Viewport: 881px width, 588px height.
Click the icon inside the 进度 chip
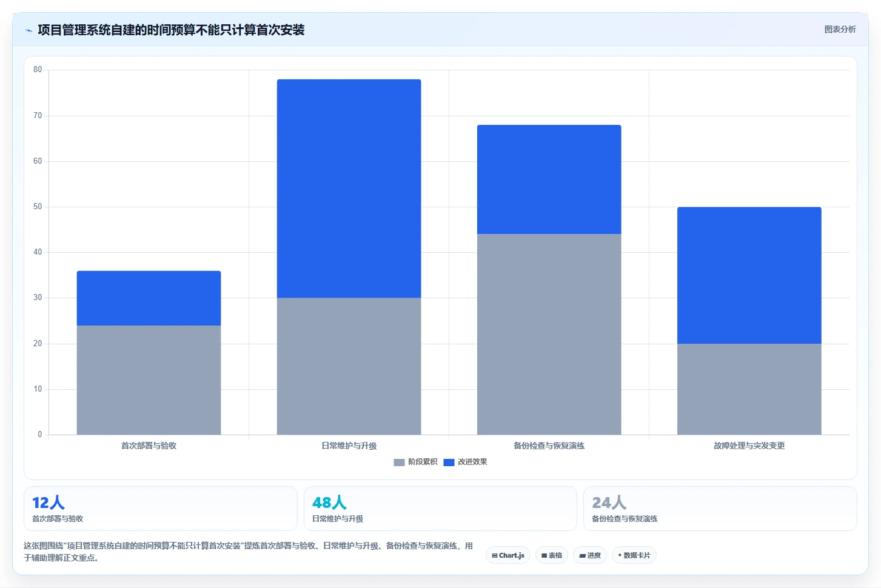[x=582, y=556]
